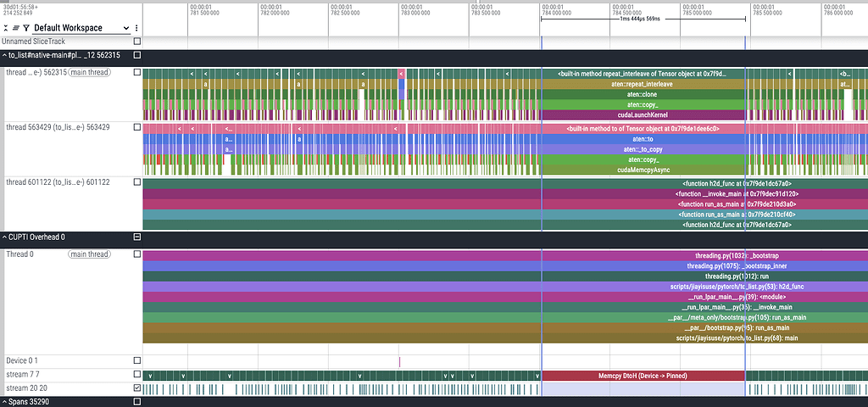The height and width of the screenshot is (407, 868).
Task: Check the stream 7 7 track checkbox
Action: pyautogui.click(x=137, y=375)
